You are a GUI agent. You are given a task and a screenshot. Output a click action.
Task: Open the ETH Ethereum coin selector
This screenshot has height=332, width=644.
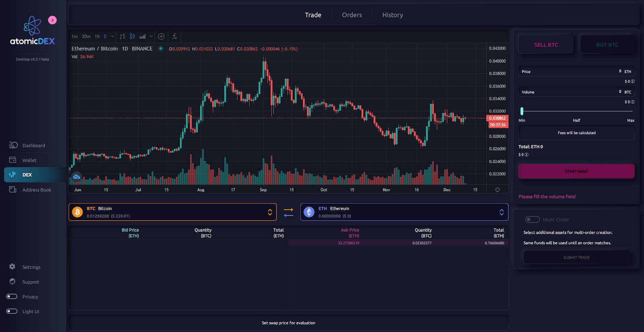[x=404, y=212]
